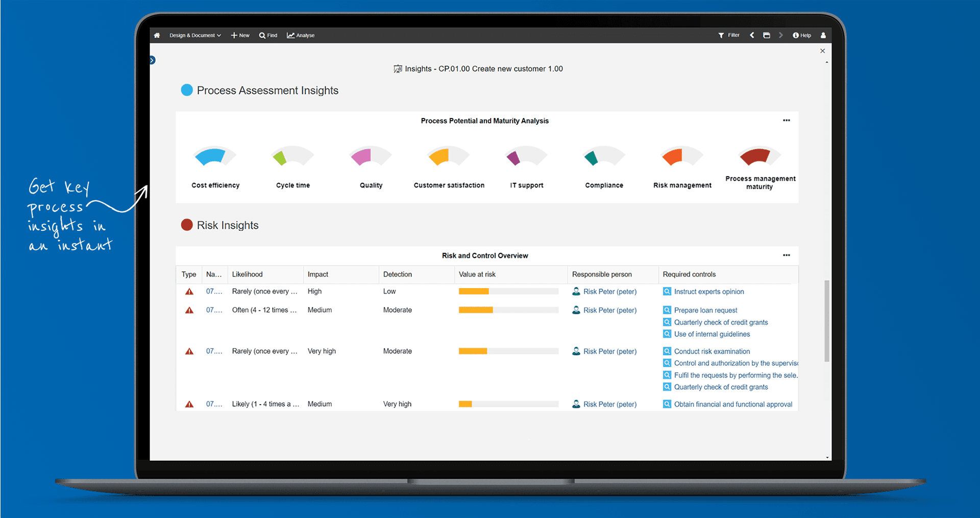Screen dimensions: 980x518
Task: Select the New menu item
Action: click(x=240, y=35)
